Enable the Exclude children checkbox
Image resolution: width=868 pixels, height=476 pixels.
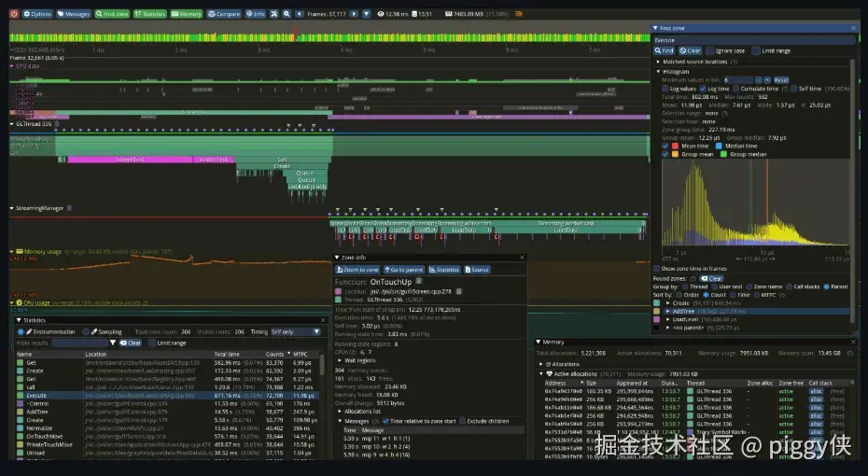tap(462, 421)
